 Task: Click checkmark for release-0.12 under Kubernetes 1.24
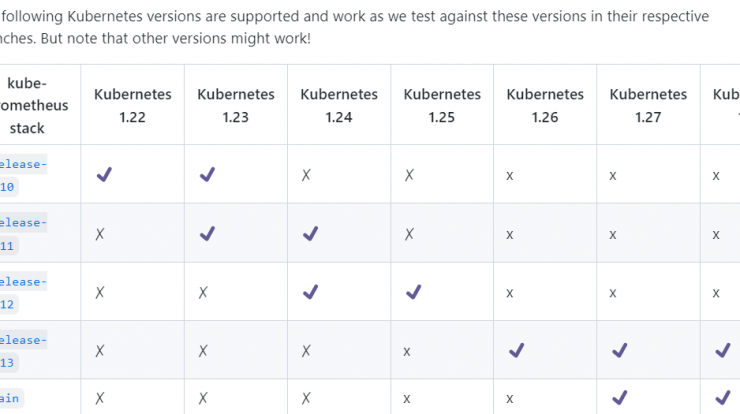point(311,292)
